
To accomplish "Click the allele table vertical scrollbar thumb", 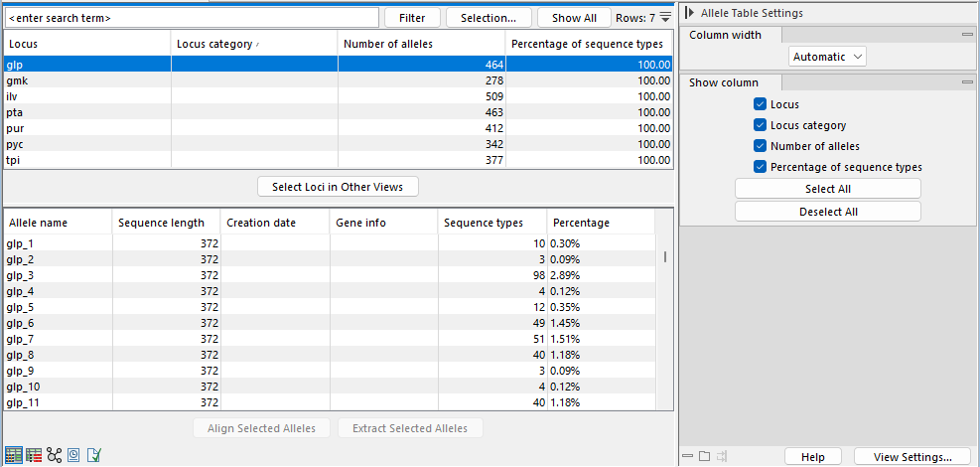I will click(665, 257).
